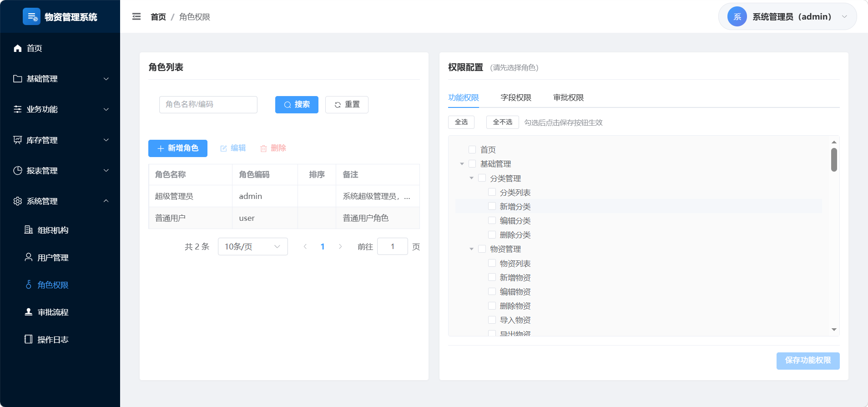868x407 pixels.
Task: Click the 组织机构 building icon
Action: pos(29,230)
